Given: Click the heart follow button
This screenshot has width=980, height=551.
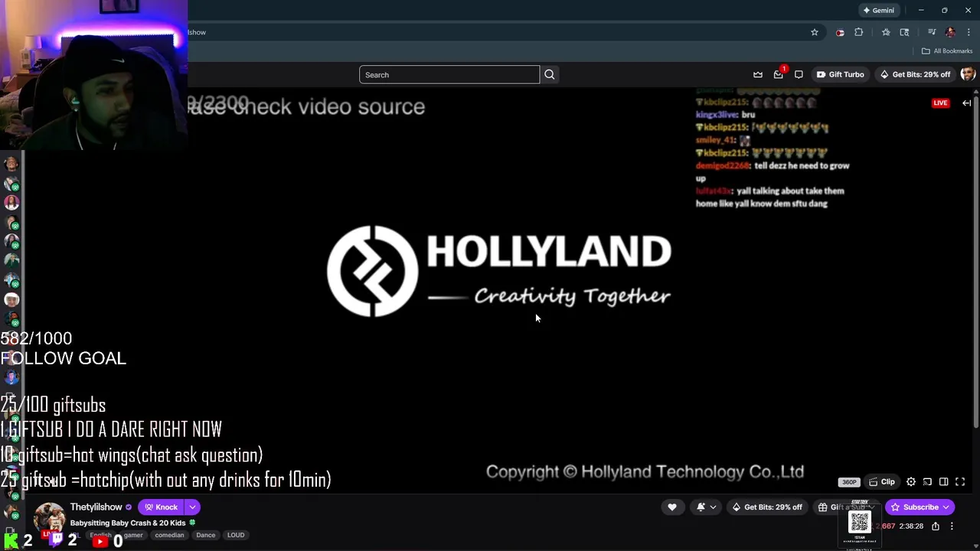Looking at the screenshot, I should pyautogui.click(x=672, y=507).
